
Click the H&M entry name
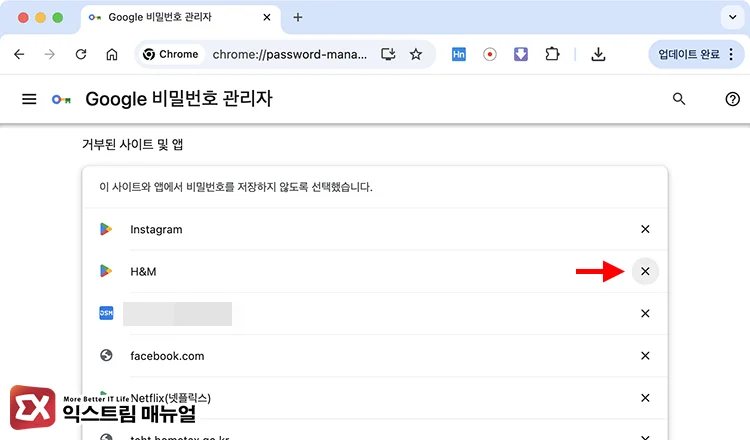click(x=143, y=272)
